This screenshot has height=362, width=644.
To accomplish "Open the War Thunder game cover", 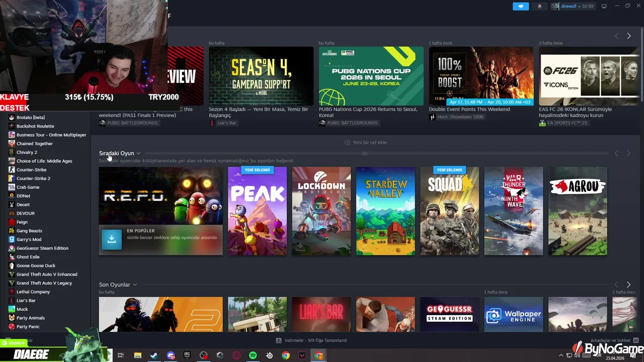I will tap(514, 211).
